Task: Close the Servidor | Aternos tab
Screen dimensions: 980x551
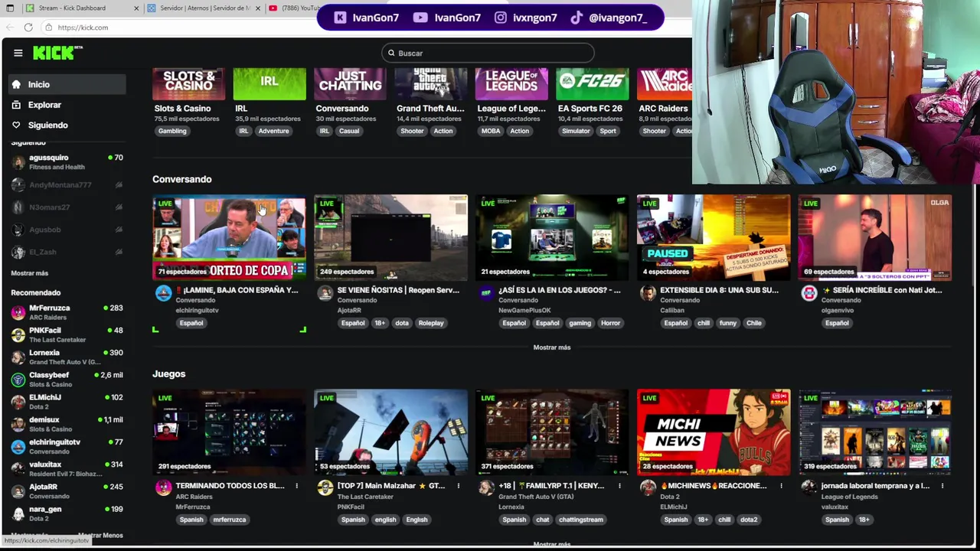Action: [x=257, y=8]
